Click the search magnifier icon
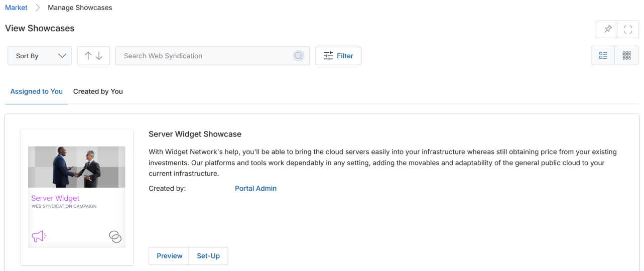 (x=299, y=56)
